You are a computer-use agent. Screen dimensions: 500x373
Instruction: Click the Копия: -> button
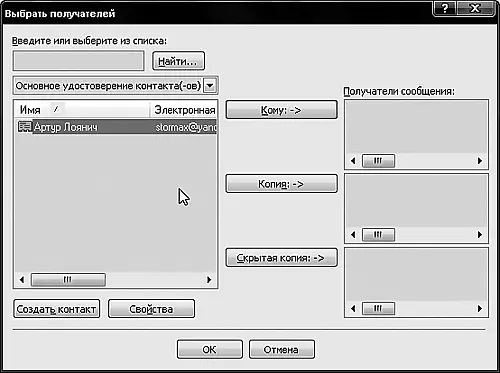(x=281, y=184)
